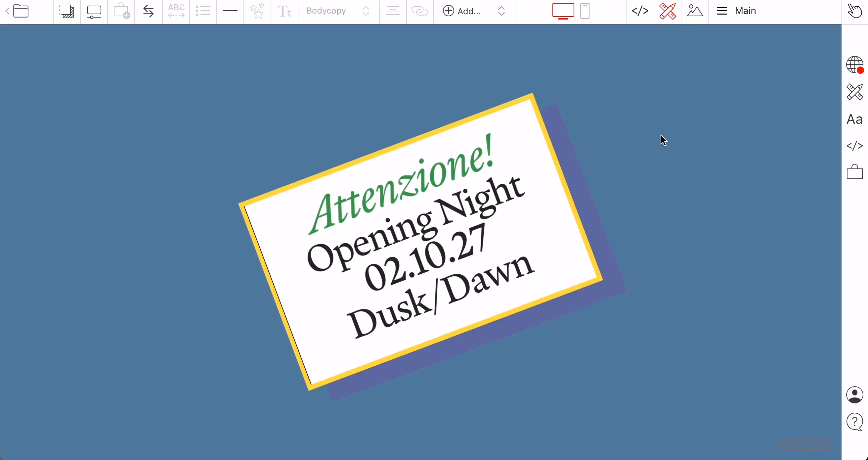Open the image picture icon

click(694, 11)
